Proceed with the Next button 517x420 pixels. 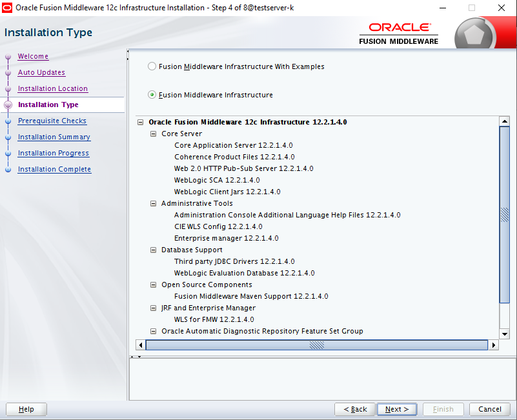(397, 409)
